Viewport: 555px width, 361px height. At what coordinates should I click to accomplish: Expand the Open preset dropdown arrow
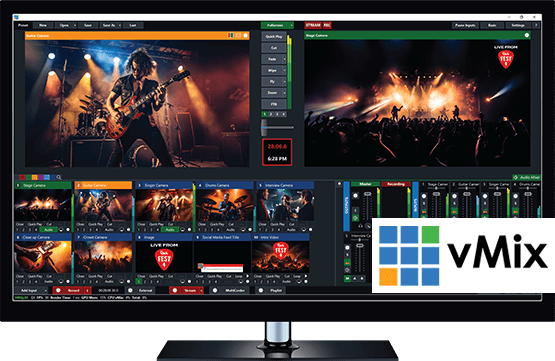pos(75,25)
